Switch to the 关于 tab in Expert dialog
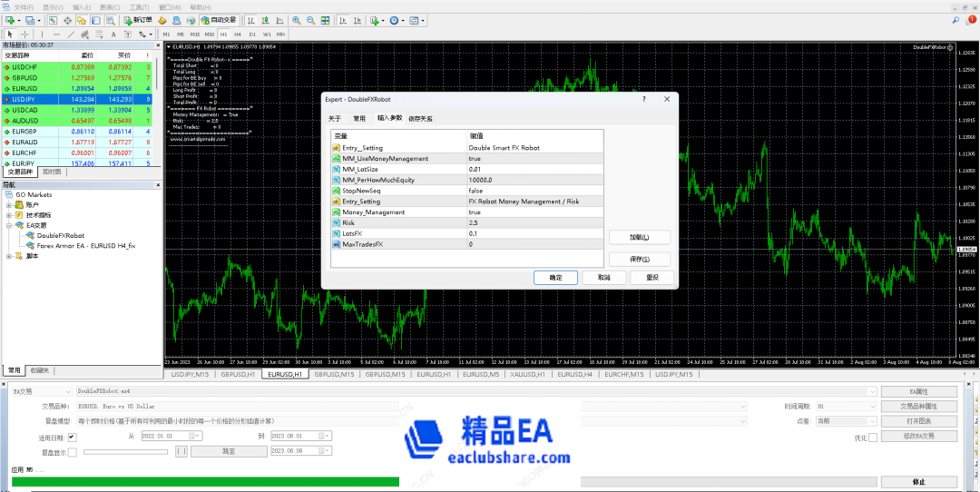980x492 pixels. point(335,118)
